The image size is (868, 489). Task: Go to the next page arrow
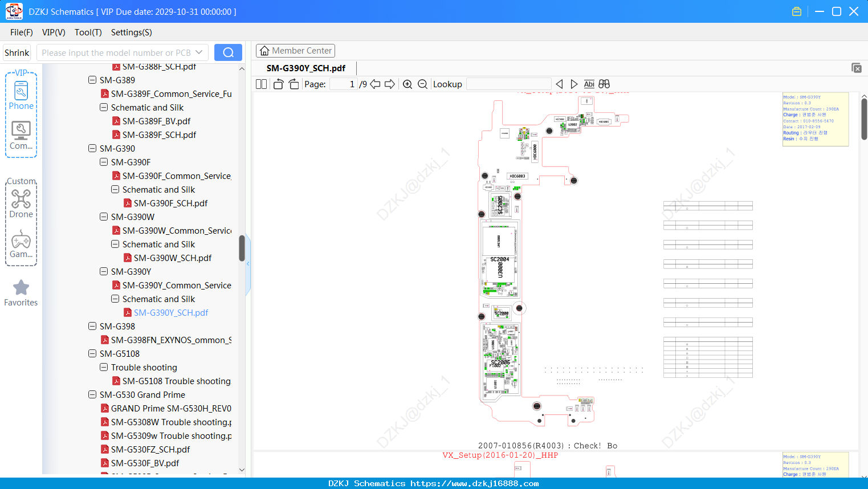click(390, 84)
